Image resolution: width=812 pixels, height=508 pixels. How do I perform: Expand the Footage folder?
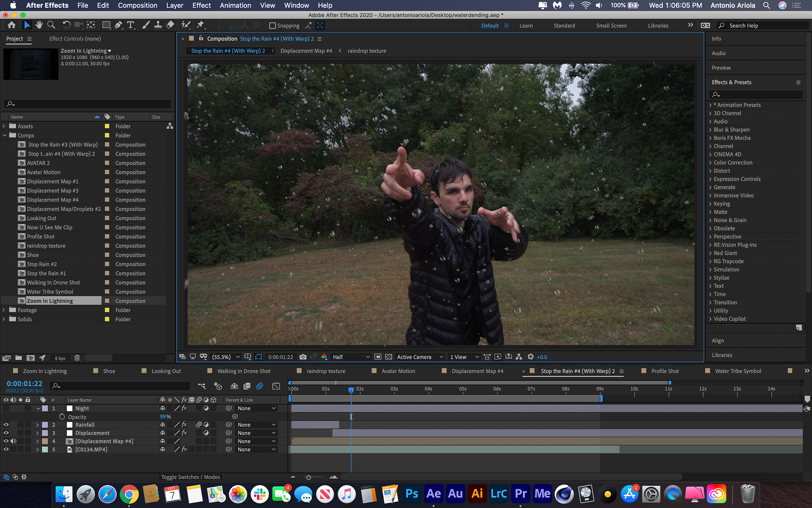[x=4, y=310]
